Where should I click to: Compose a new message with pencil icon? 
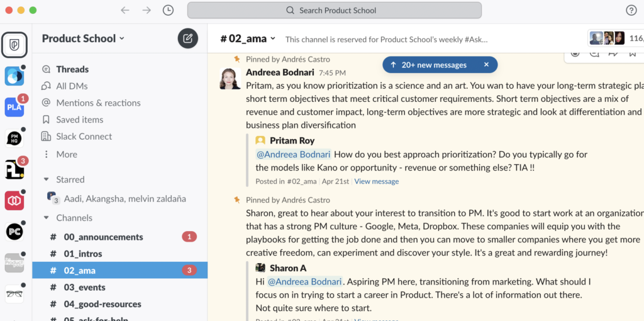(x=187, y=38)
